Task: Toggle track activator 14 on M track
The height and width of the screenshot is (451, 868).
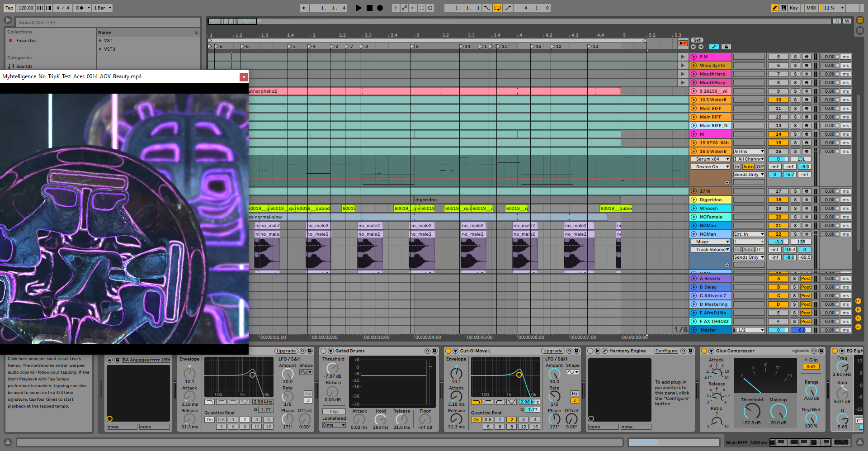Action: 778,134
